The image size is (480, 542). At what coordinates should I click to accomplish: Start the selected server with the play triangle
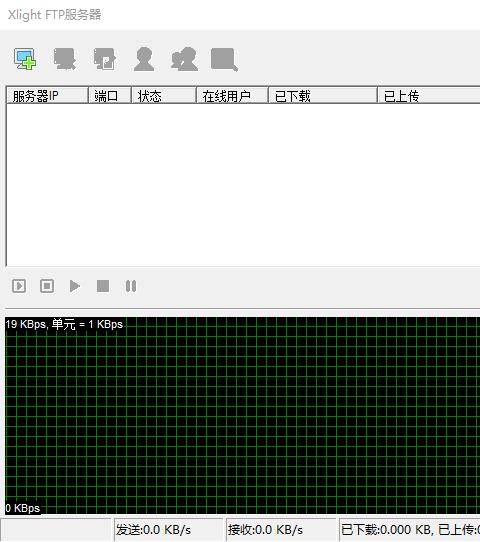(x=75, y=286)
